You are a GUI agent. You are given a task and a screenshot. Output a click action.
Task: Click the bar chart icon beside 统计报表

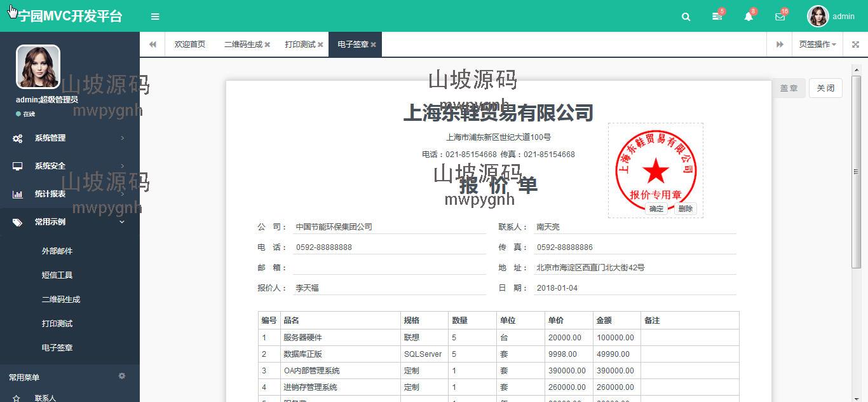tap(18, 194)
